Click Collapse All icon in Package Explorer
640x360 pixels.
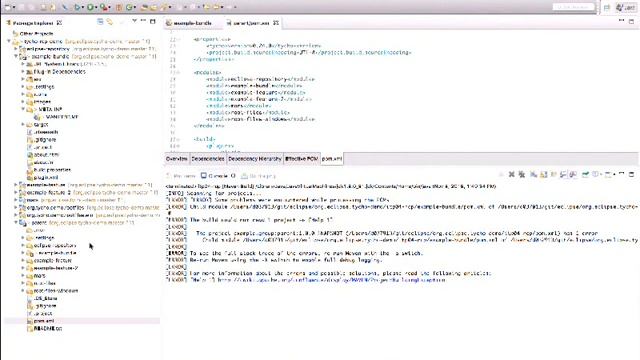pos(100,22)
